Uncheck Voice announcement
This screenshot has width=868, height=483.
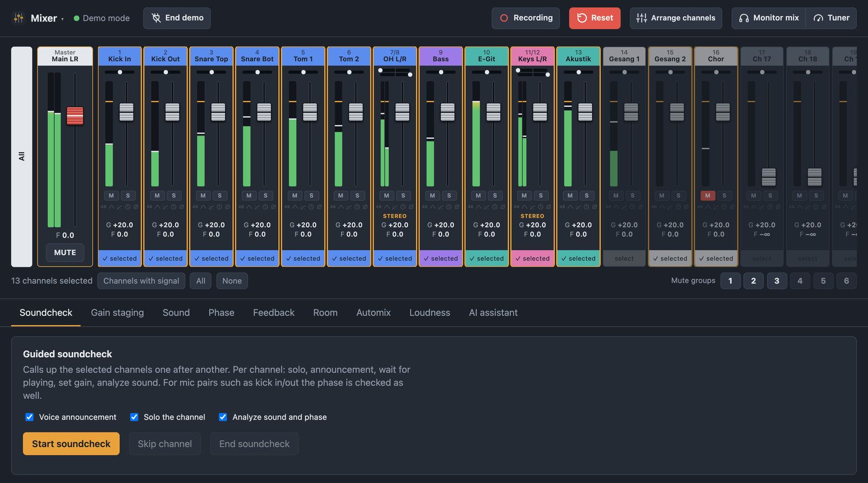click(x=29, y=417)
